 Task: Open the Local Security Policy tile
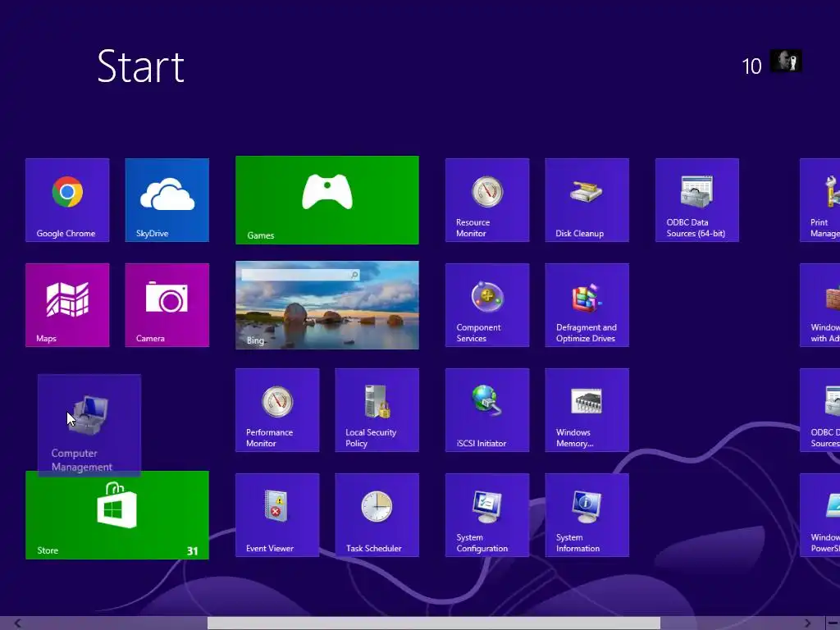377,410
